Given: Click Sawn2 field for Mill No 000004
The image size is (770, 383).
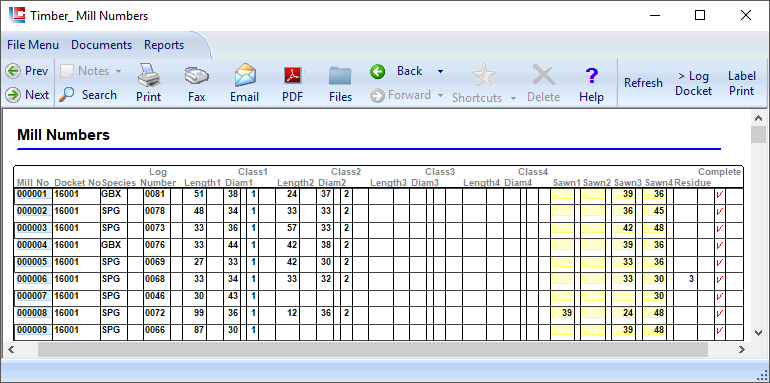Looking at the screenshot, I should coord(594,246).
